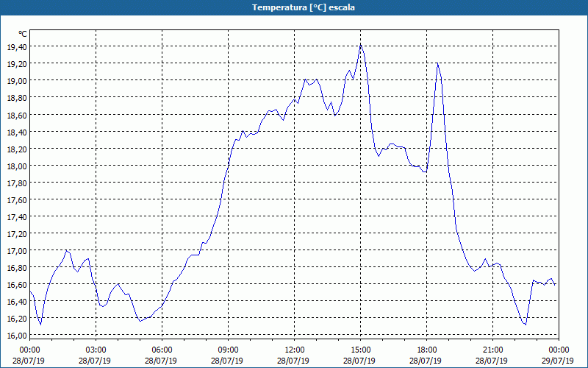Image resolution: width=588 pixels, height=368 pixels.
Task: Click the 'Temperatura [°C] escala' title bar
Action: click(x=294, y=7)
